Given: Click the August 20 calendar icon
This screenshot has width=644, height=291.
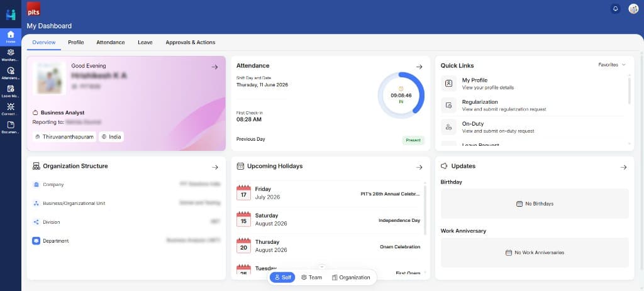Looking at the screenshot, I should click(243, 246).
